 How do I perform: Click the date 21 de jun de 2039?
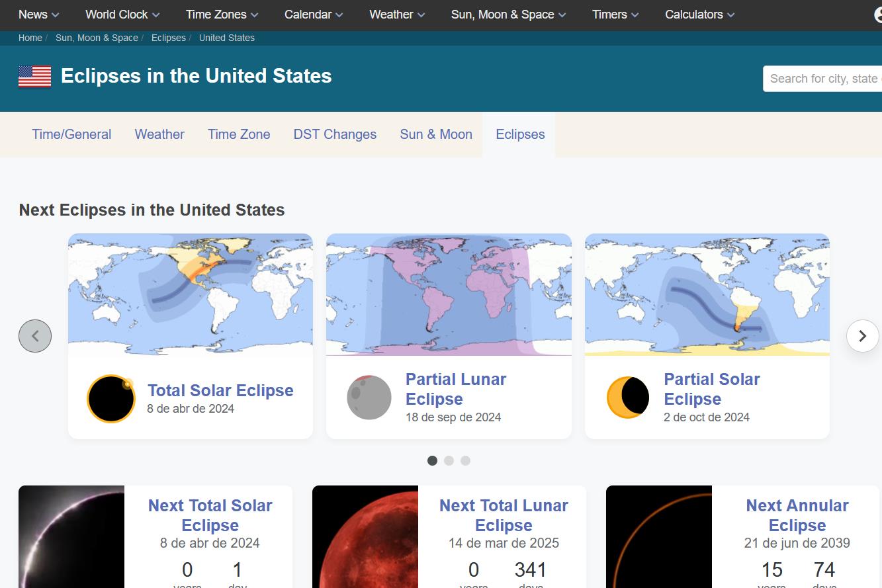click(797, 543)
